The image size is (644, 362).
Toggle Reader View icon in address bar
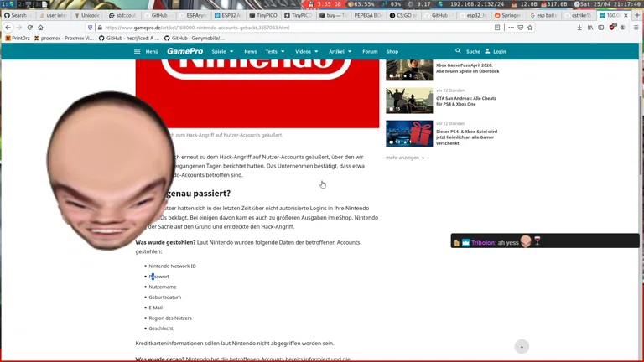coord(497,28)
